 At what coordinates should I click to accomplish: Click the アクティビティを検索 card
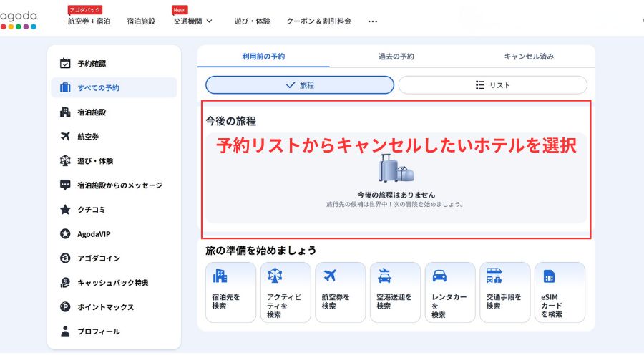click(x=286, y=292)
